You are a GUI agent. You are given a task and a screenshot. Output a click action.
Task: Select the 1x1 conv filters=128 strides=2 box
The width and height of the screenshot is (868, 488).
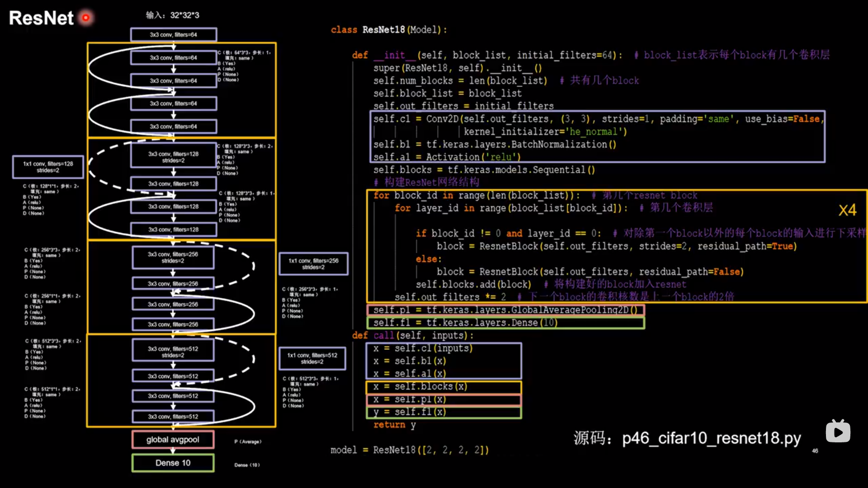tap(48, 167)
